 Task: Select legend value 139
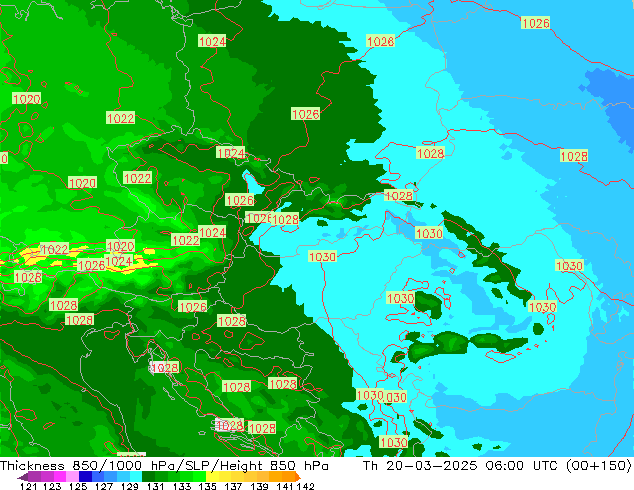point(259,486)
